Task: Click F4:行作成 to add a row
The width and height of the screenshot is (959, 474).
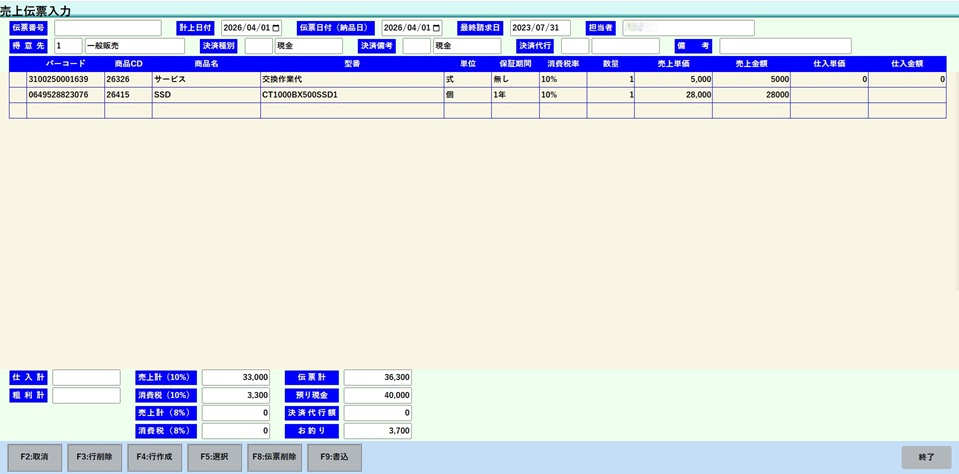Action: (154, 457)
